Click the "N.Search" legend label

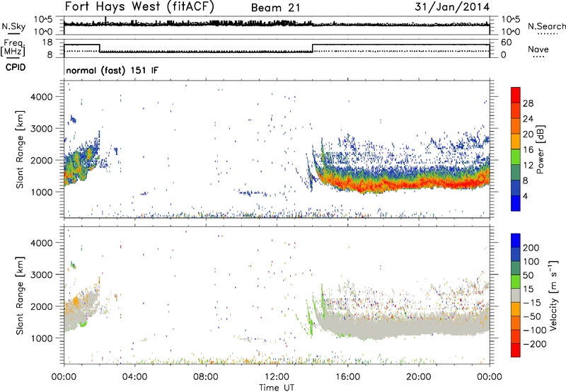coord(546,26)
